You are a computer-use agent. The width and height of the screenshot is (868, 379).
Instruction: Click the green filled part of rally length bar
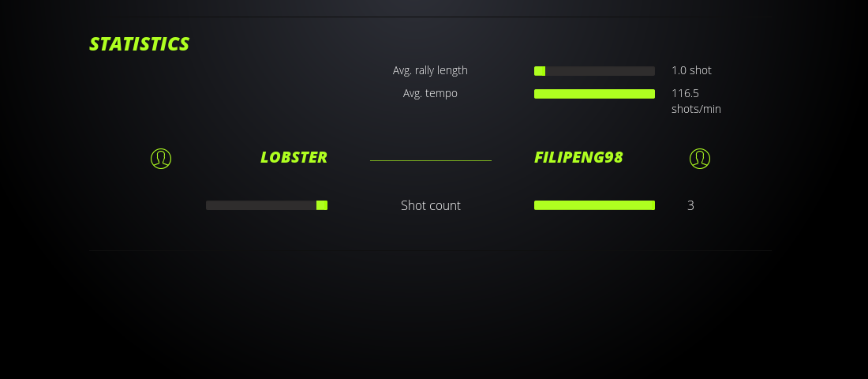540,71
